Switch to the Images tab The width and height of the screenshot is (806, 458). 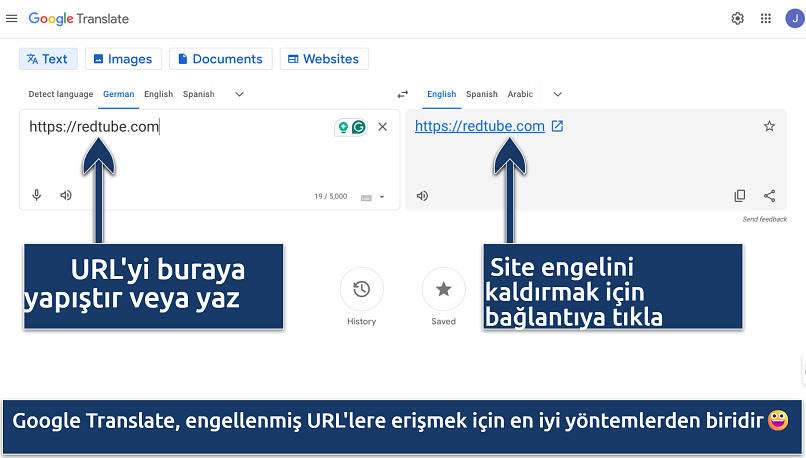[123, 59]
